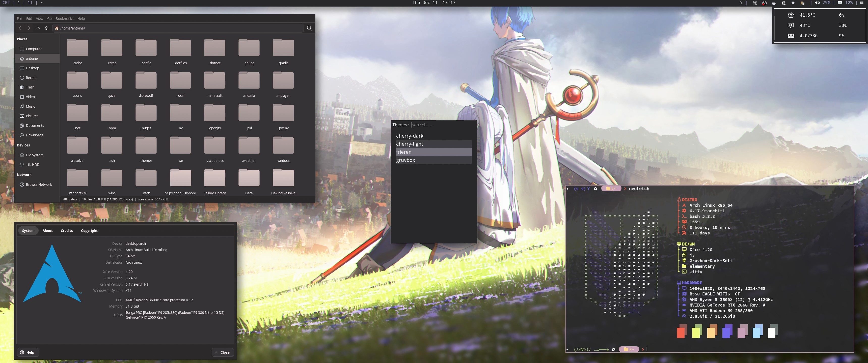868x363 pixels.
Task: Open the .winboat folder
Action: point(283,149)
